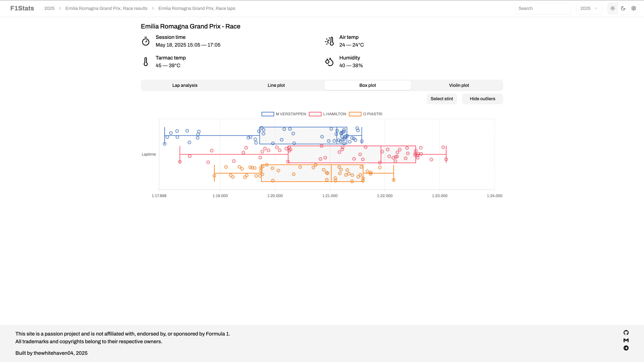Focus the Search input field
This screenshot has width=644, height=362.
[543, 8]
